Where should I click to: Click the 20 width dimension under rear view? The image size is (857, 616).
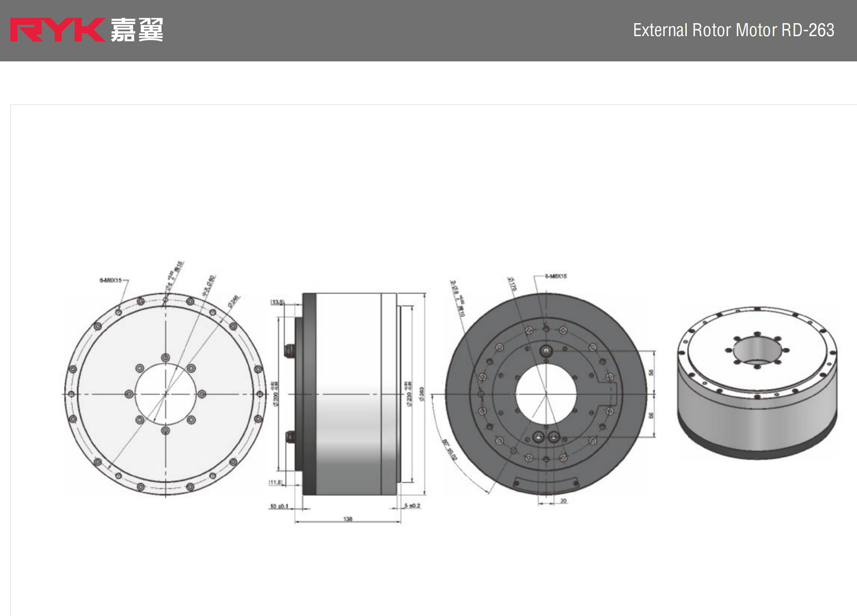tap(563, 501)
